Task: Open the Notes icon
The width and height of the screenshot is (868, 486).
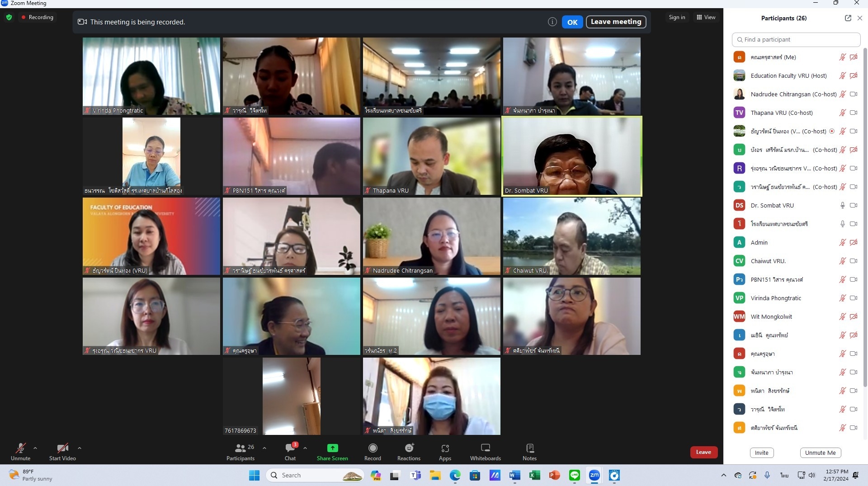Action: (529, 448)
